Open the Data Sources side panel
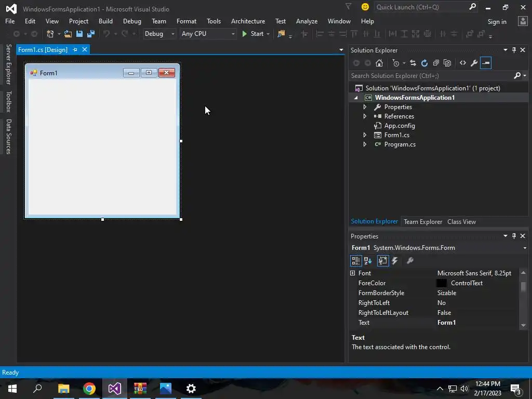The height and width of the screenshot is (399, 532). click(8, 137)
